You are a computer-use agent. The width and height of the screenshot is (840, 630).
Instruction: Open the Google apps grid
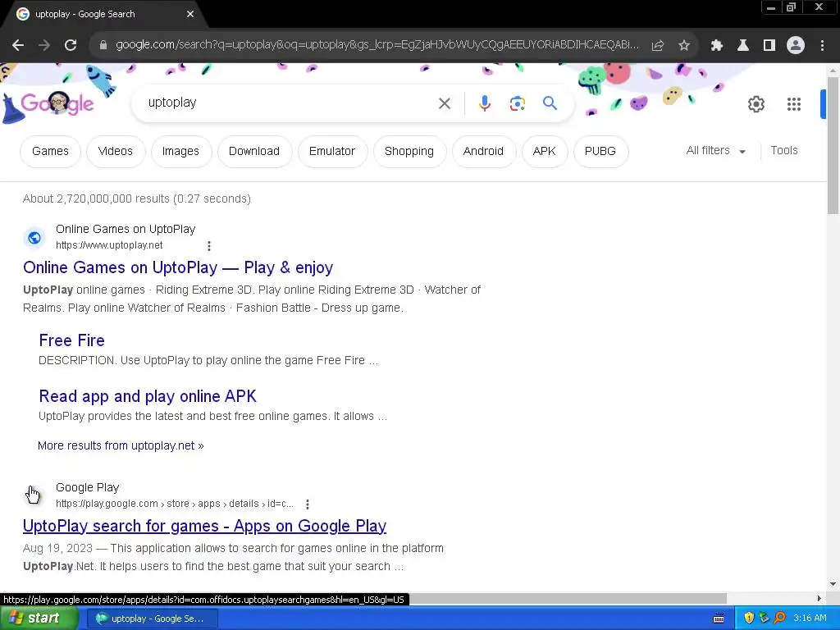794,104
